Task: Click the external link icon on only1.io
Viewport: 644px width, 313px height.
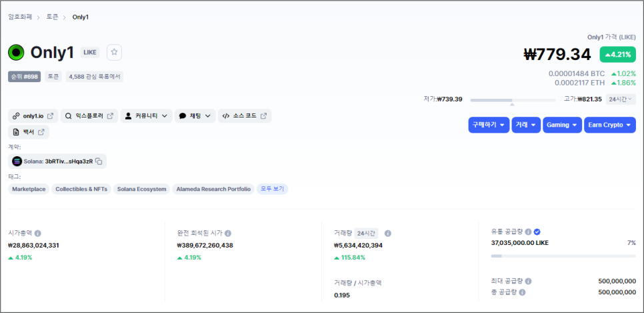Action: (51, 116)
